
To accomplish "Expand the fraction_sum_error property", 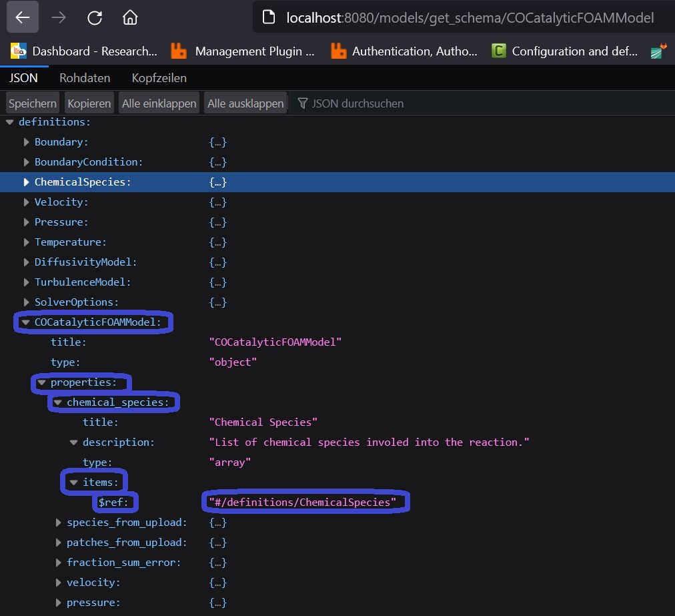I will [x=59, y=563].
